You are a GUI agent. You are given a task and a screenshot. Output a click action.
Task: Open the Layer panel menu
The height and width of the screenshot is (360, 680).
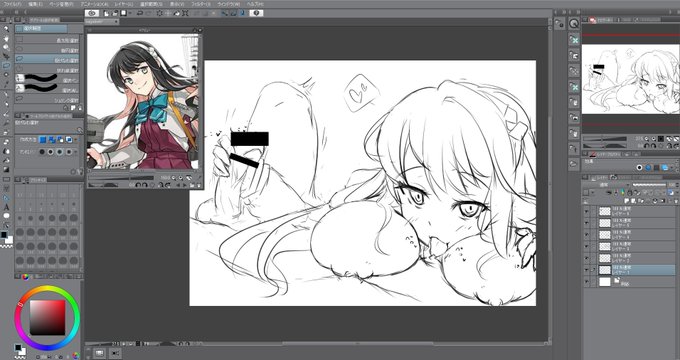[585, 177]
